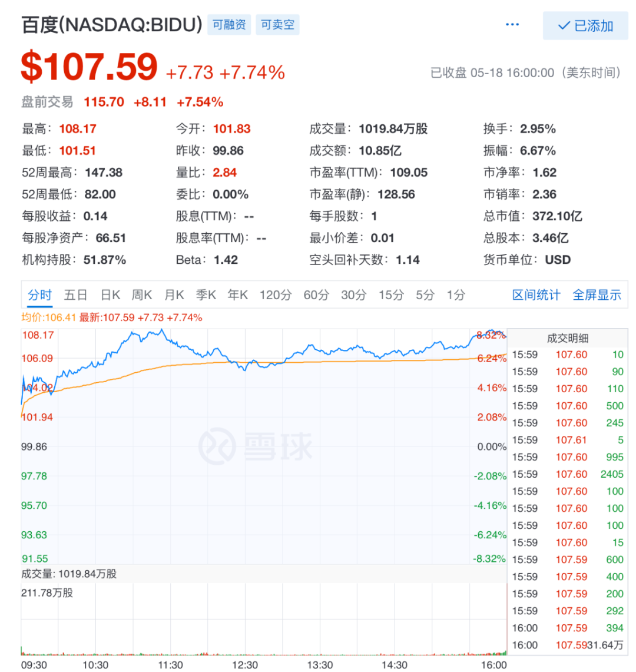Click the Beta value 1.42

click(x=226, y=260)
